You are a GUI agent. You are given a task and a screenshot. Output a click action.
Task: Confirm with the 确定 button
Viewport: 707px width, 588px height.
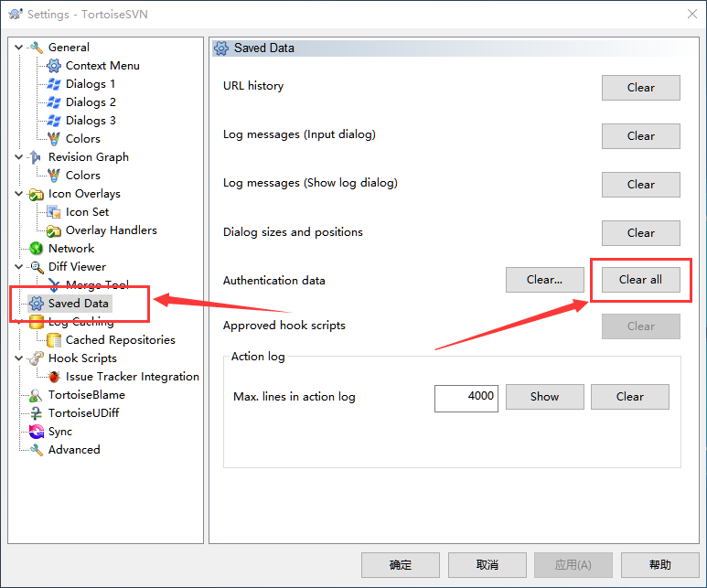[x=401, y=565]
